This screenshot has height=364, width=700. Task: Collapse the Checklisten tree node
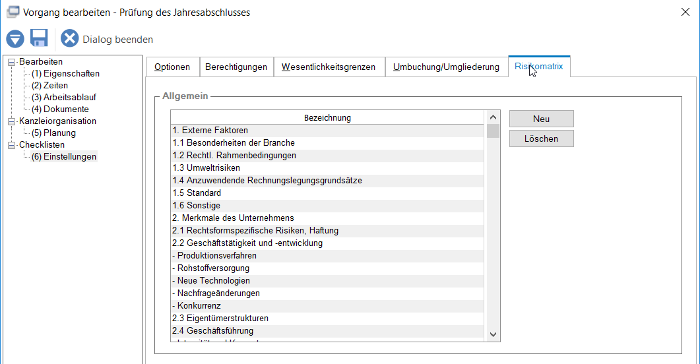tap(12, 145)
